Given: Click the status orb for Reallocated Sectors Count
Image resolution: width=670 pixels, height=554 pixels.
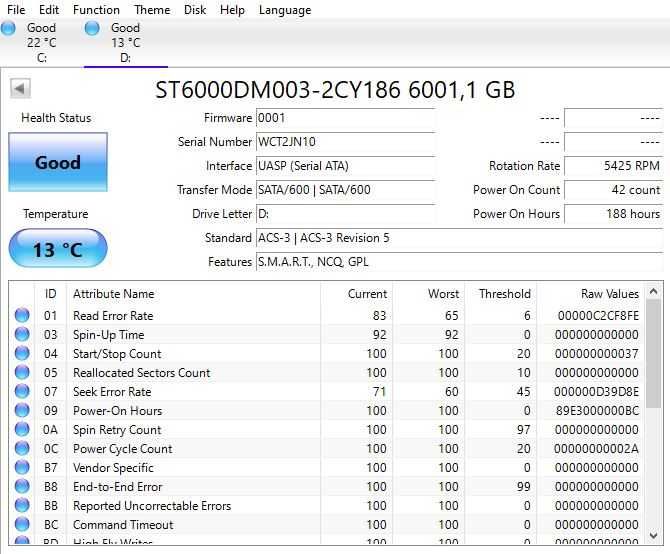Looking at the screenshot, I should [22, 372].
